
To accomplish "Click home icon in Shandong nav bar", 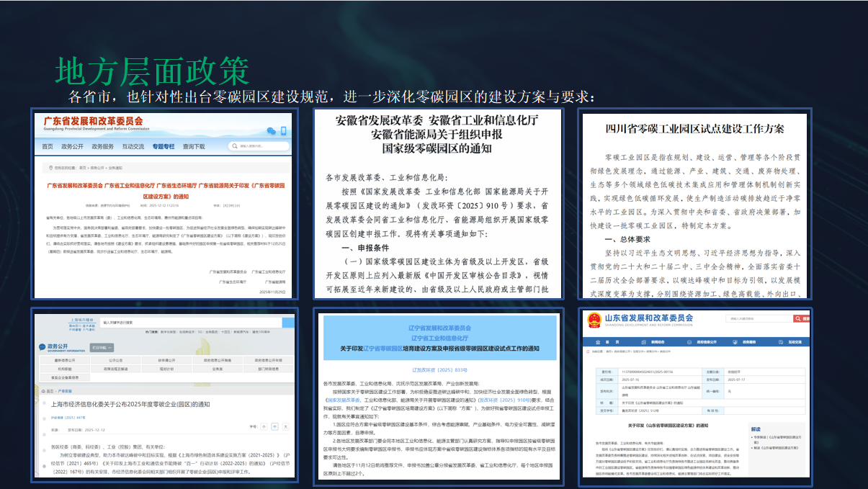I will [x=598, y=342].
